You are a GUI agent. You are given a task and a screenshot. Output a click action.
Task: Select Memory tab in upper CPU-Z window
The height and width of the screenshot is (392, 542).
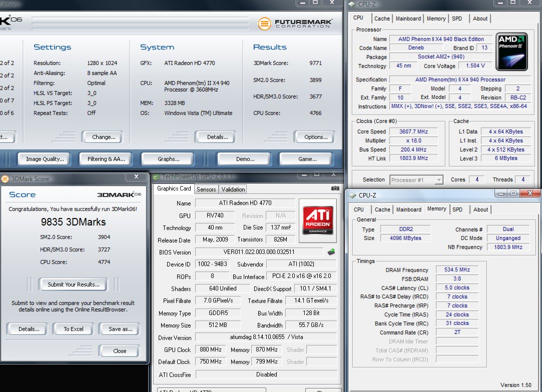point(436,18)
